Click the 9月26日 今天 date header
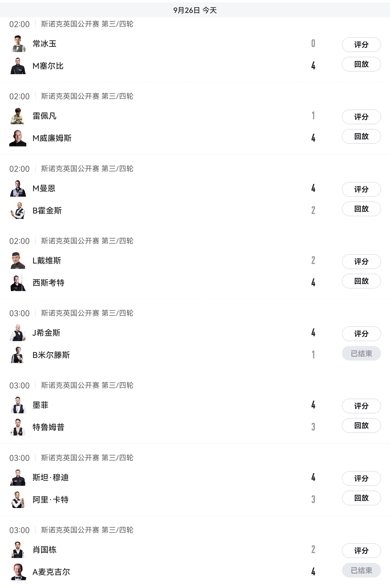Screen dimensions: 390x588 point(195,10)
